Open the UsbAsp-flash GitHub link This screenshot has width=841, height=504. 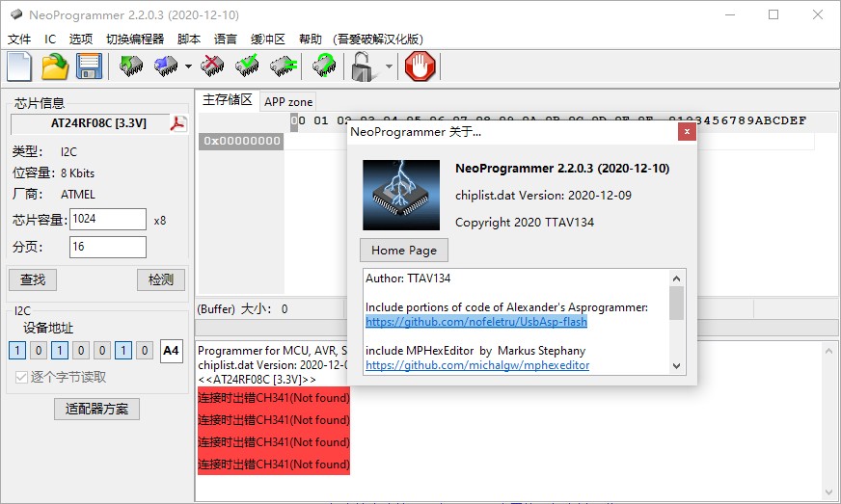pyautogui.click(x=476, y=322)
